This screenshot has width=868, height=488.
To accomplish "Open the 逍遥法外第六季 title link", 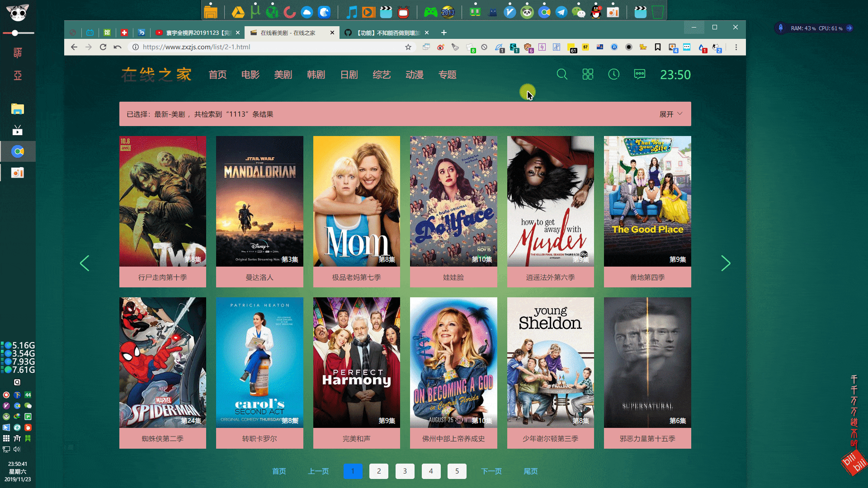I will tap(550, 277).
